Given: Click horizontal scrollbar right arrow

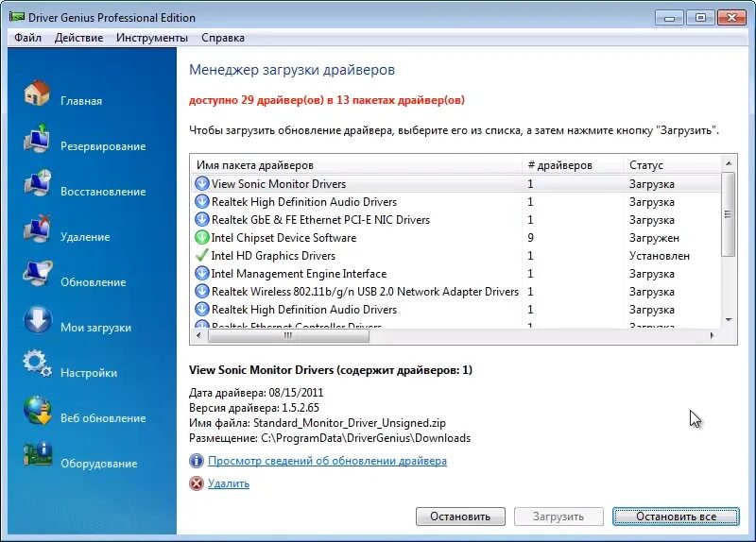Looking at the screenshot, I should (713, 336).
